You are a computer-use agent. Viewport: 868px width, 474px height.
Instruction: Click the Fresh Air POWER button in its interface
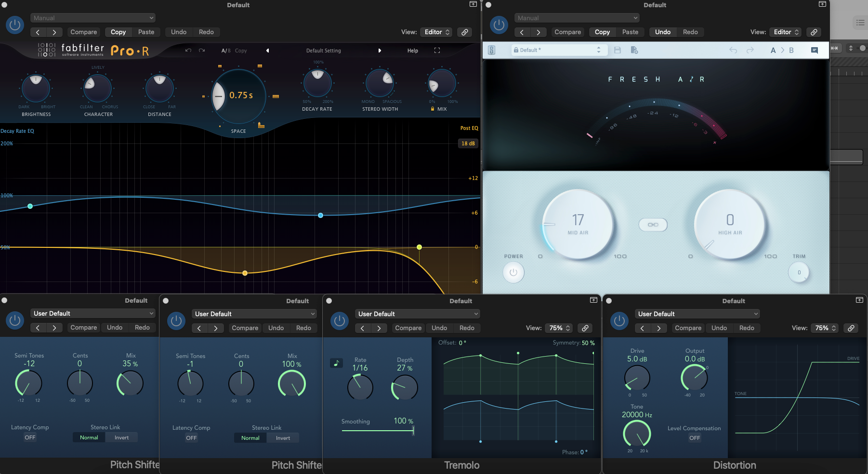pyautogui.click(x=513, y=272)
